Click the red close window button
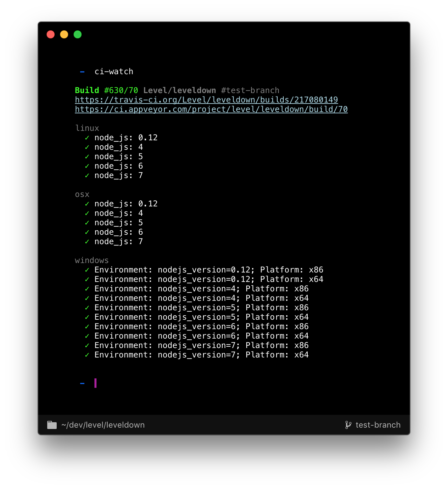 point(51,34)
